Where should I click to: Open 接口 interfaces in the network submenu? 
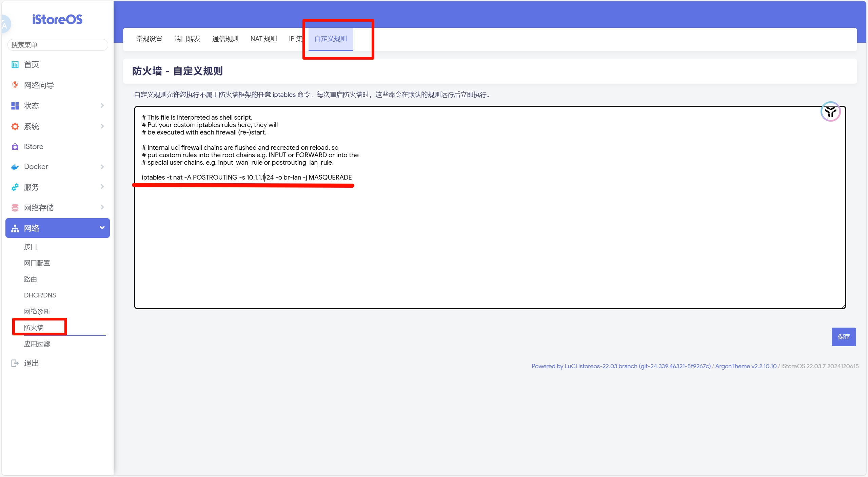point(31,247)
